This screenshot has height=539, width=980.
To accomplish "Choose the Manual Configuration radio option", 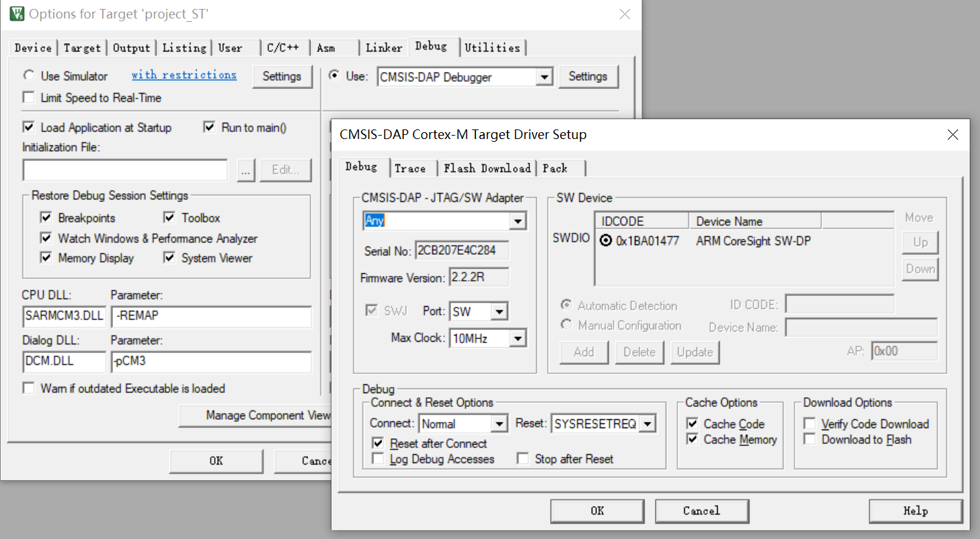I will pos(566,325).
